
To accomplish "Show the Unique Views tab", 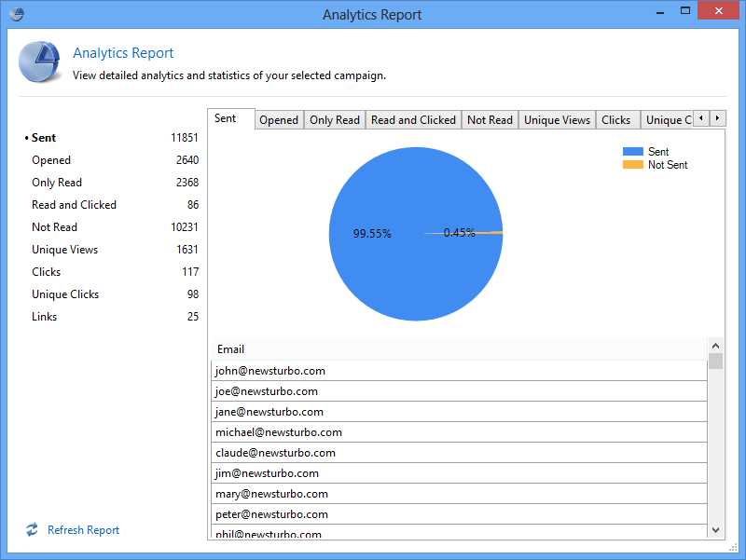I will point(557,119).
